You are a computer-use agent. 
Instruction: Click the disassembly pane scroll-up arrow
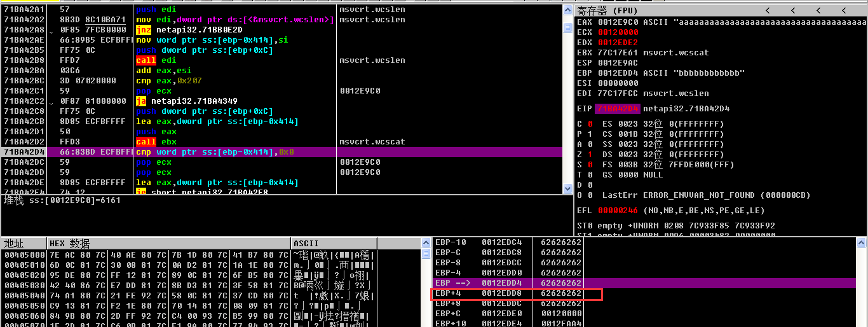567,10
